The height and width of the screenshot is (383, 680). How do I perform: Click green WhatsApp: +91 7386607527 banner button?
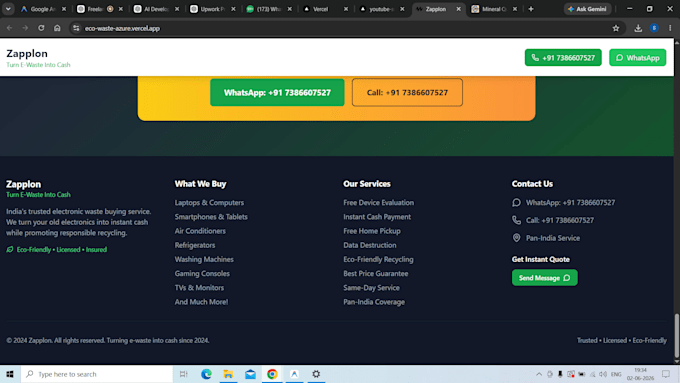pyautogui.click(x=277, y=92)
